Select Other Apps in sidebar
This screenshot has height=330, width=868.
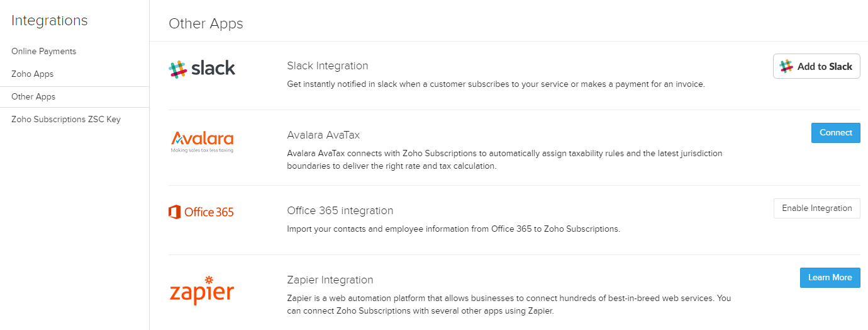click(x=33, y=97)
